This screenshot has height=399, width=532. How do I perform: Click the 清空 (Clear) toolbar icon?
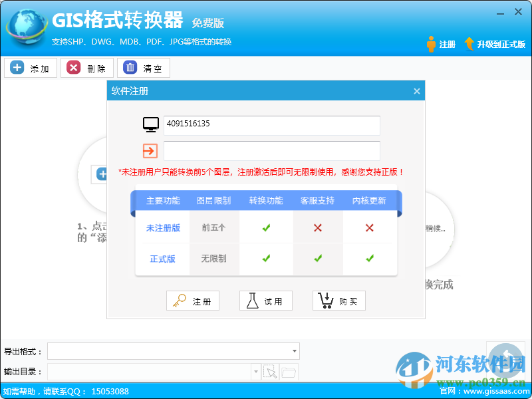coord(130,67)
